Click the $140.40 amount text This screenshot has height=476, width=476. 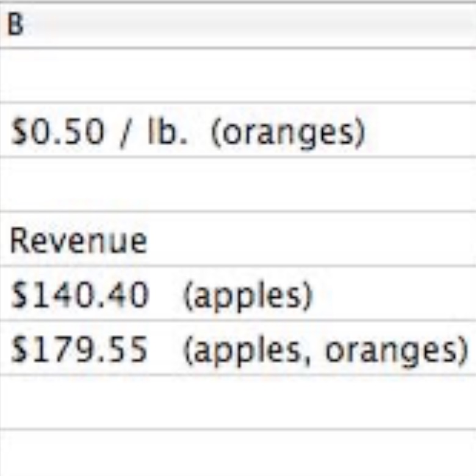point(80,295)
